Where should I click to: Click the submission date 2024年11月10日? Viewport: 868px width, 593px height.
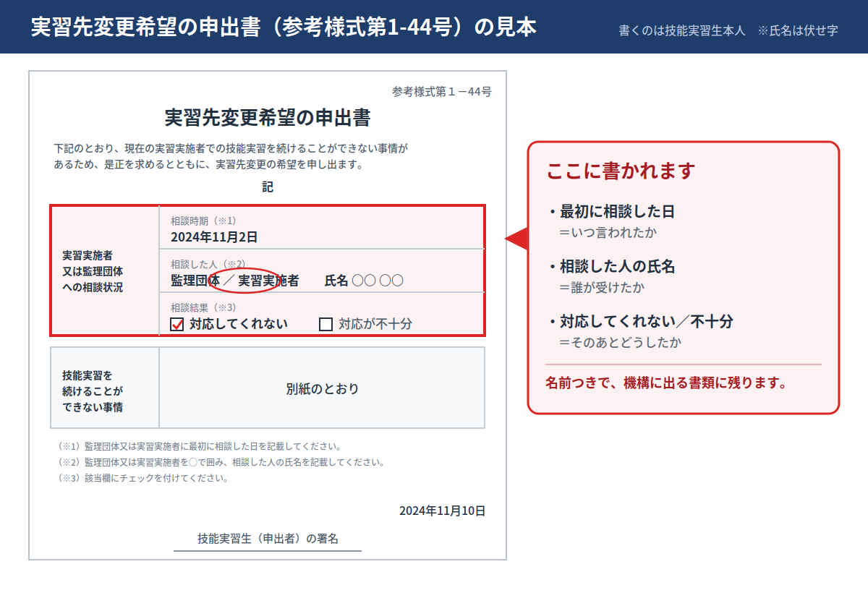[x=442, y=511]
